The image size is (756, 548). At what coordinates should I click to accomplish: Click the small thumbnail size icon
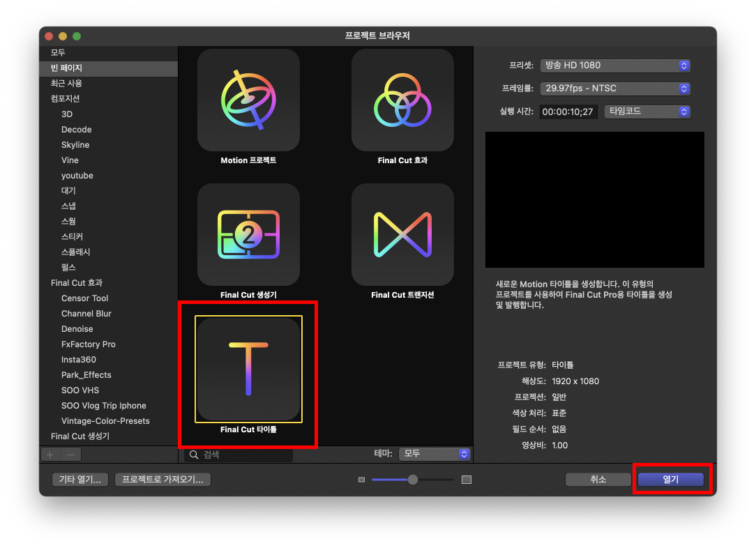point(361,480)
